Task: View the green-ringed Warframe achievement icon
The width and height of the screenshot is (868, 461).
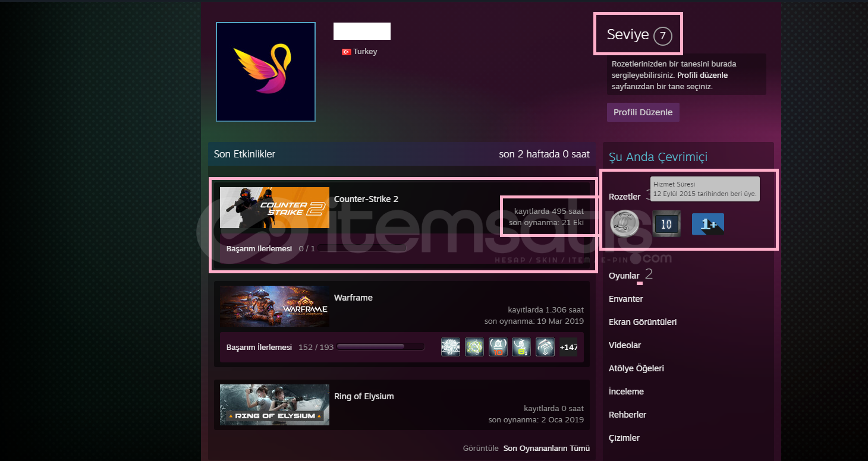Action: (x=474, y=347)
